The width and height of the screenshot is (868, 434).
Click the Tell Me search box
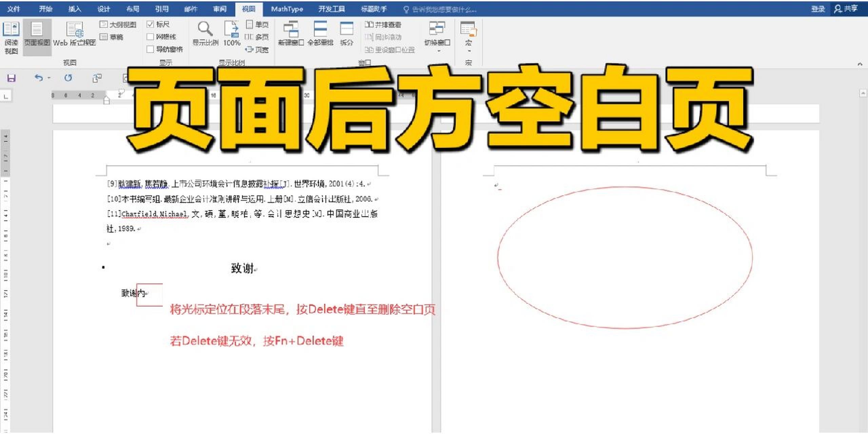[x=440, y=9]
